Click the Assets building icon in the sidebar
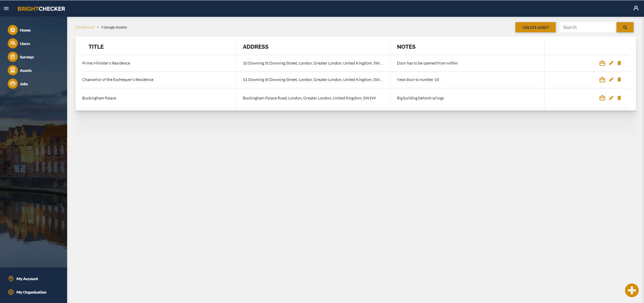The image size is (644, 303). click(x=12, y=70)
